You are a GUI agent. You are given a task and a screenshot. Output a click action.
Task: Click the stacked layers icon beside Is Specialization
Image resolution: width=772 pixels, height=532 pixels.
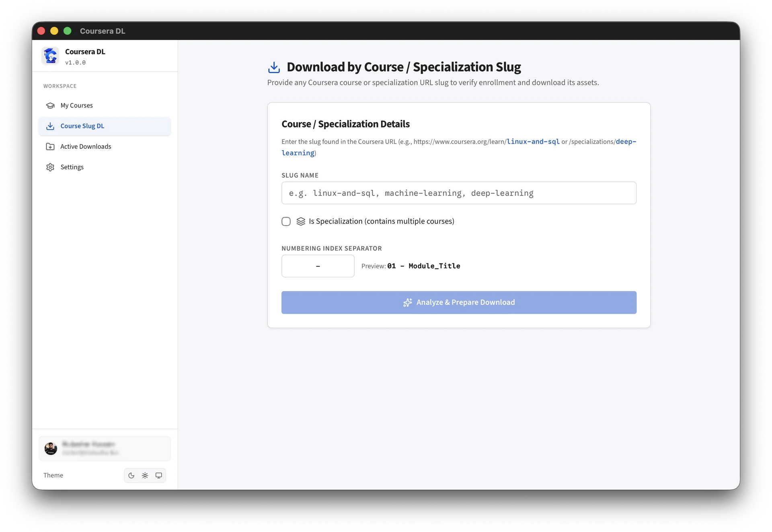coord(301,222)
